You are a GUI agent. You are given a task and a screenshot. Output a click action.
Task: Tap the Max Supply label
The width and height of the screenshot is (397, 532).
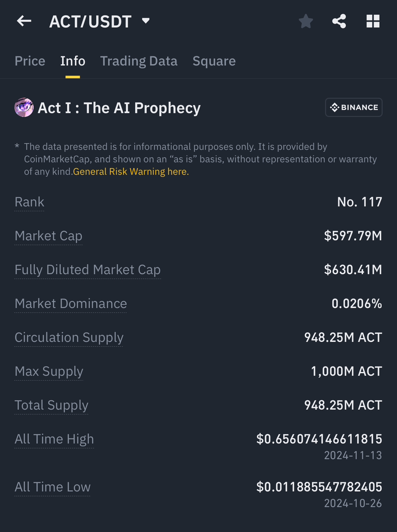(x=49, y=371)
